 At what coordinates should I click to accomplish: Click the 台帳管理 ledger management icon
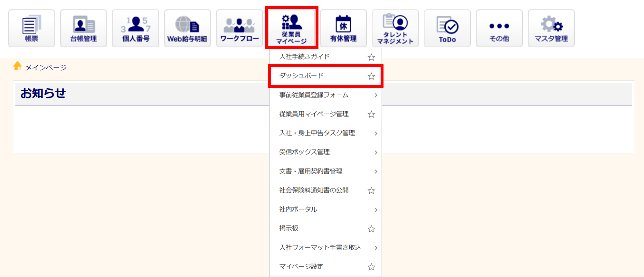click(x=83, y=28)
